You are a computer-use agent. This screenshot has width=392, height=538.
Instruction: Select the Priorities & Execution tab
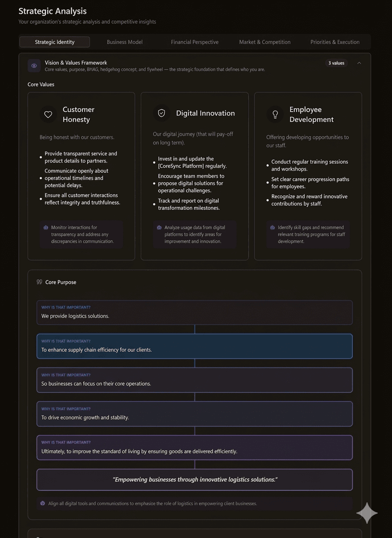tap(335, 42)
